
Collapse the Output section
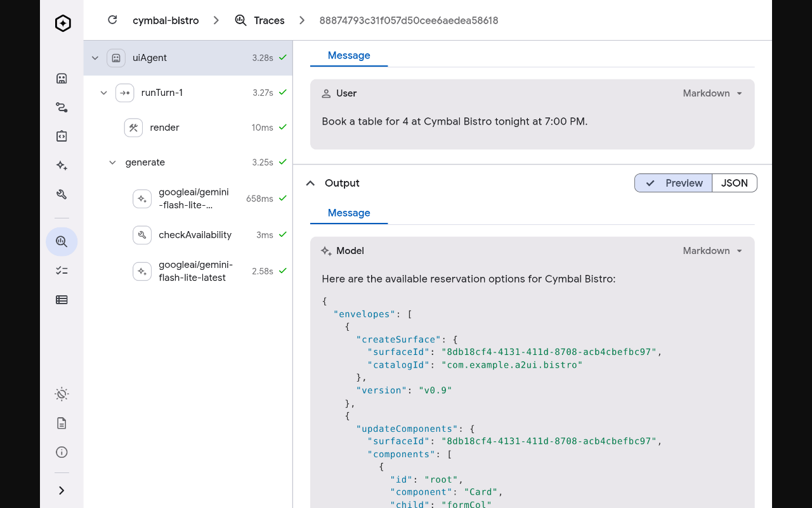tap(310, 184)
